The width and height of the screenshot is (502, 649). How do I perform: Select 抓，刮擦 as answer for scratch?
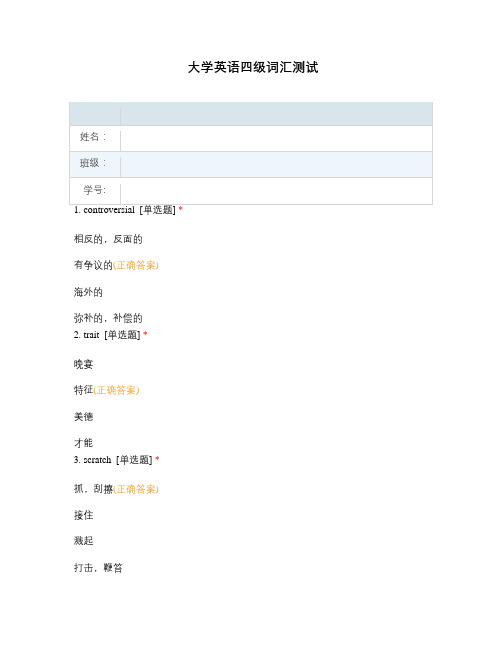click(x=93, y=489)
